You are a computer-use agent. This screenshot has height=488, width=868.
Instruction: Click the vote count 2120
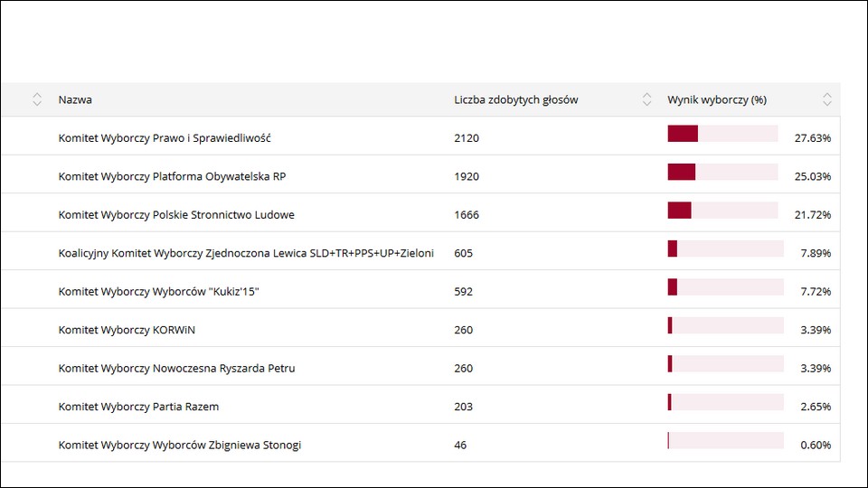[467, 138]
